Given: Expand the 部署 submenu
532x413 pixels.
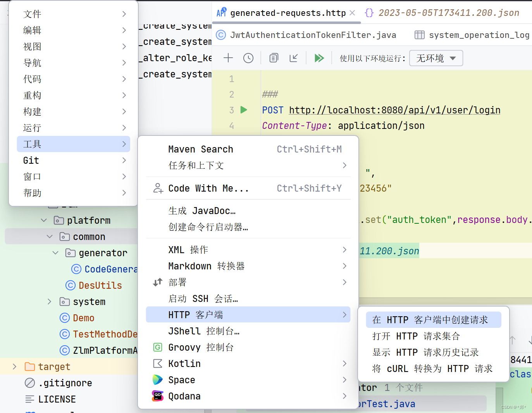Looking at the screenshot, I should tap(248, 282).
